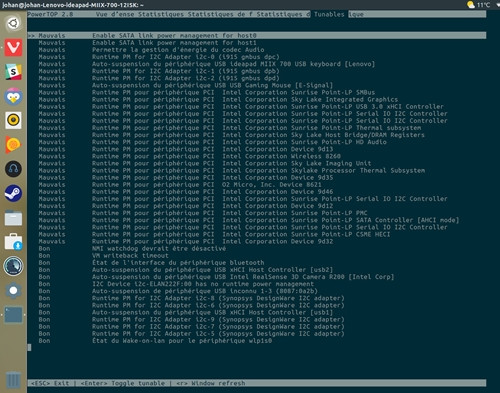This screenshot has height=393, width=500.
Task: Select xHCI Host Controller [usb1] row
Action: coord(257,312)
